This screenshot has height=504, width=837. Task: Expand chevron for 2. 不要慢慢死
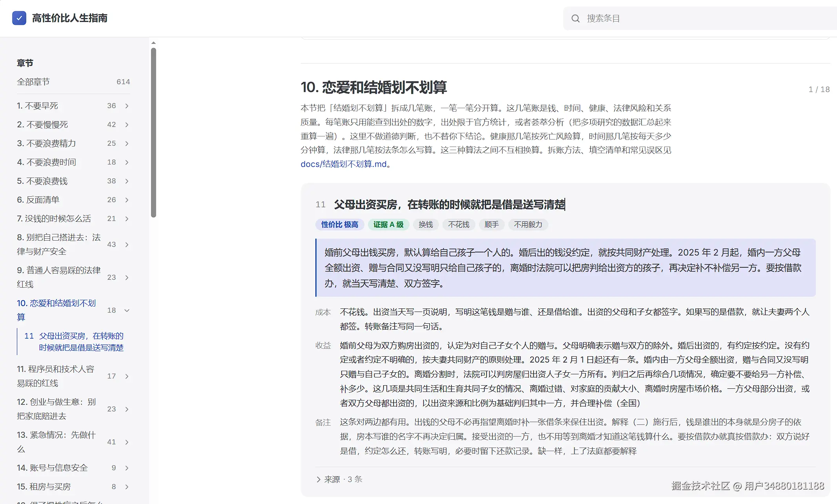tap(127, 125)
